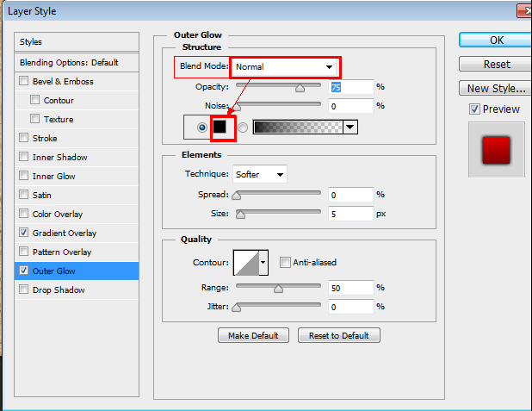Click the Contour curve thumbnail
This screenshot has width=532, height=411.
(x=246, y=263)
